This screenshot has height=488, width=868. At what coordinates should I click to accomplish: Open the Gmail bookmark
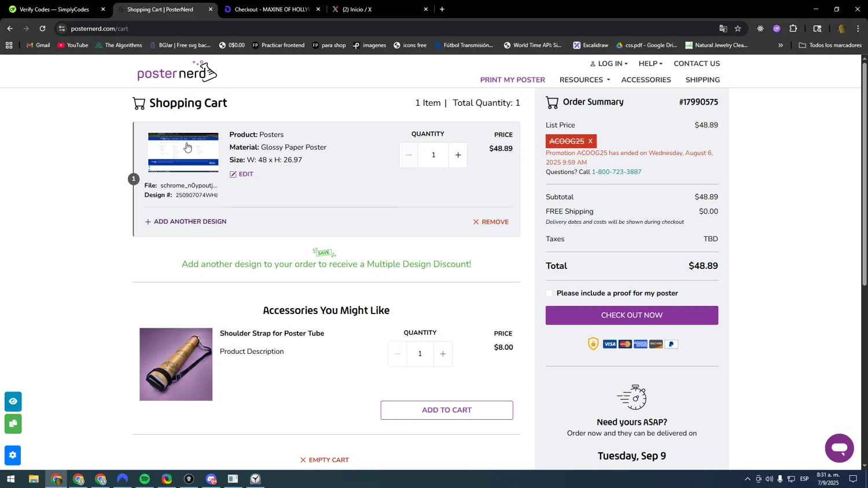(38, 45)
